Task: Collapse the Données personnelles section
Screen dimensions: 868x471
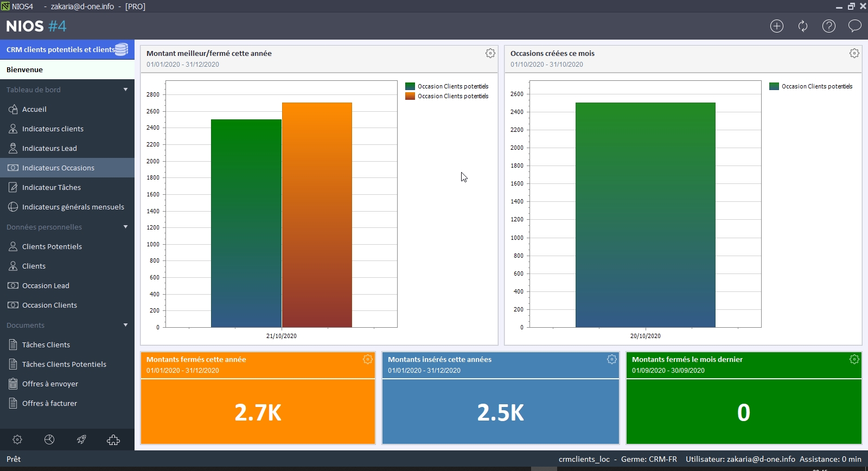Action: pos(125,227)
